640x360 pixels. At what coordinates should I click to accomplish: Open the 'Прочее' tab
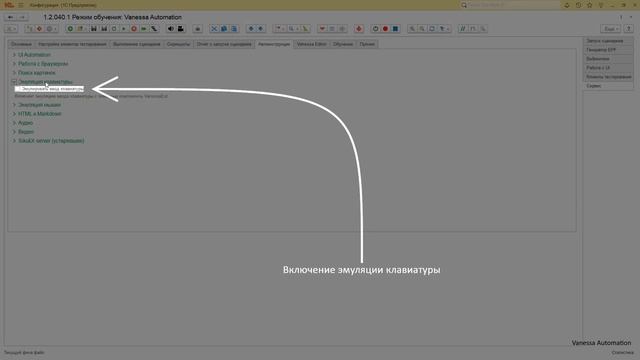(x=367, y=44)
